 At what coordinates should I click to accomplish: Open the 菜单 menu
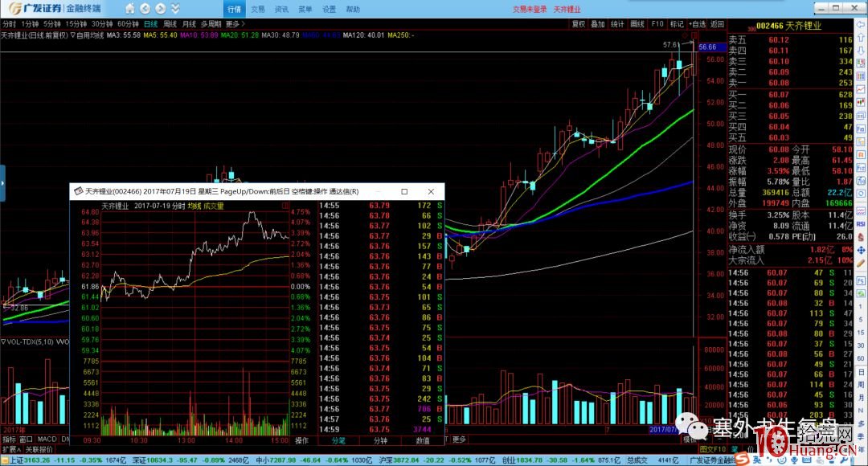pos(305,10)
